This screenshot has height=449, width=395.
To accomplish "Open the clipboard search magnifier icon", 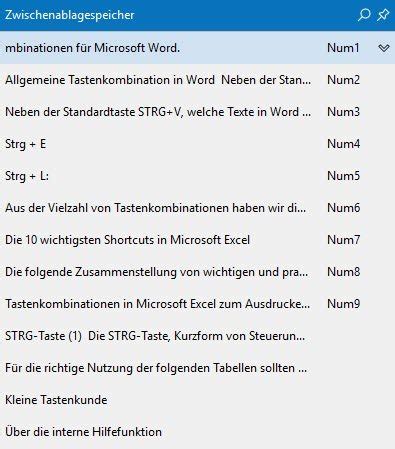I will (x=364, y=15).
